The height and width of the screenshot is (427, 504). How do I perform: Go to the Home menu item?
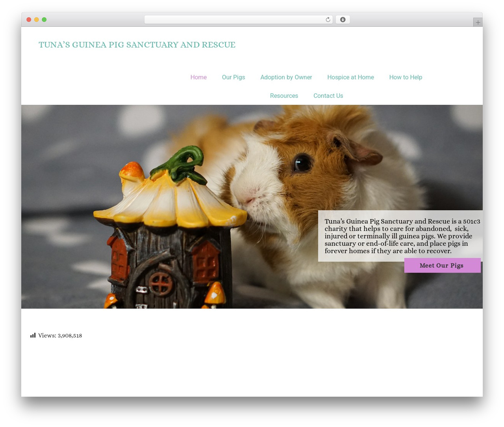click(198, 77)
